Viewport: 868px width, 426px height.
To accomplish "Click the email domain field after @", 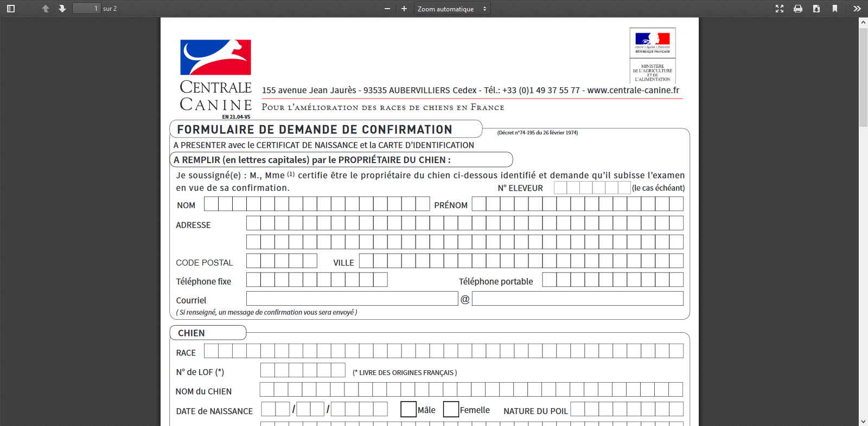I will click(578, 299).
